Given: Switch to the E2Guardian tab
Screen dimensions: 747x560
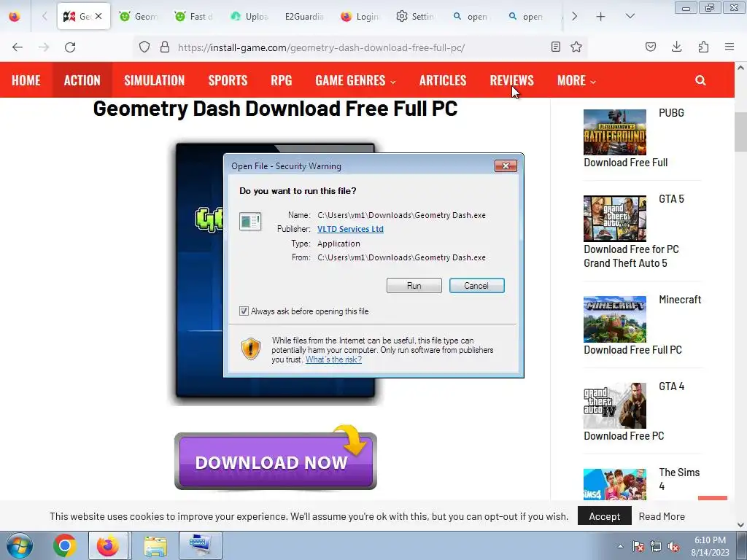Looking at the screenshot, I should 304,16.
